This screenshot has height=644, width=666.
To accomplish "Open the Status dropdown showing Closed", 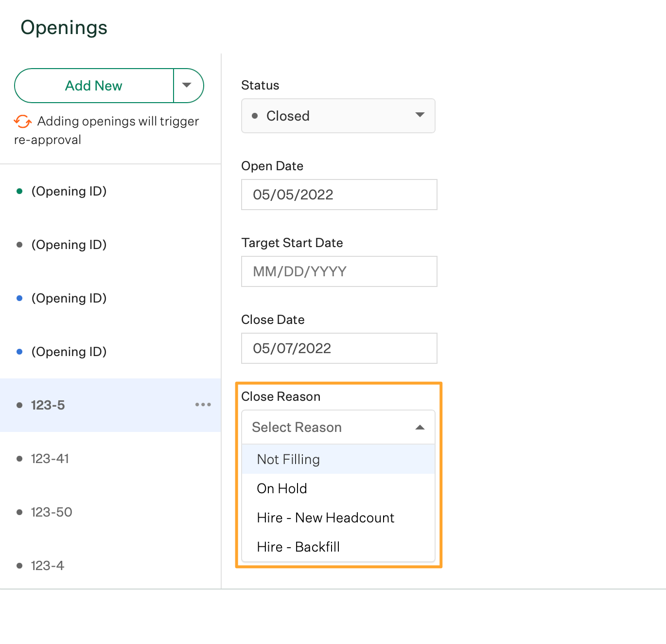I will (338, 116).
